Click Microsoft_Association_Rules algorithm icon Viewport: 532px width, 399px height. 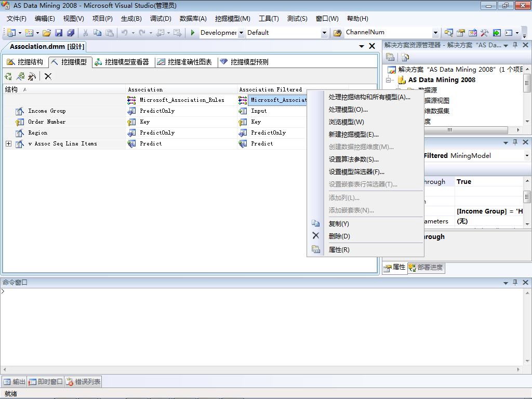(131, 100)
